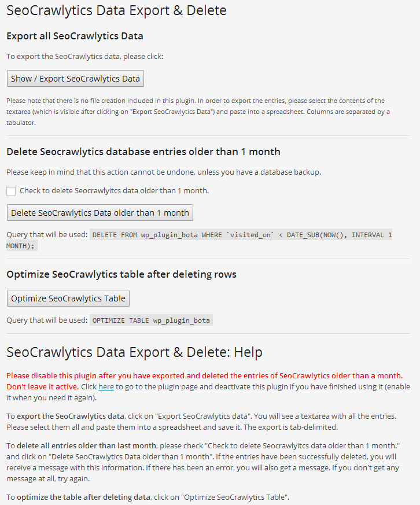Click the 'Data Export & Delete: Help' heading
This screenshot has height=505, width=420.
point(134,352)
